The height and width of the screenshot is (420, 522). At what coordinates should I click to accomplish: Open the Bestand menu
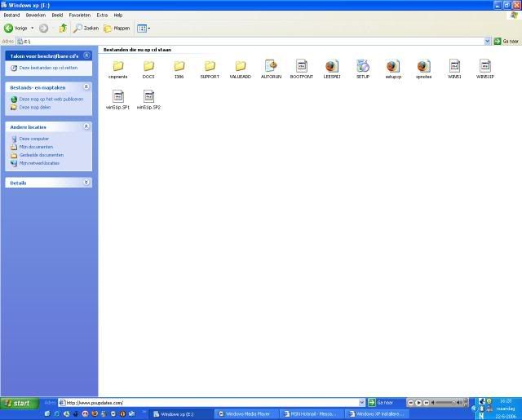[x=11, y=15]
